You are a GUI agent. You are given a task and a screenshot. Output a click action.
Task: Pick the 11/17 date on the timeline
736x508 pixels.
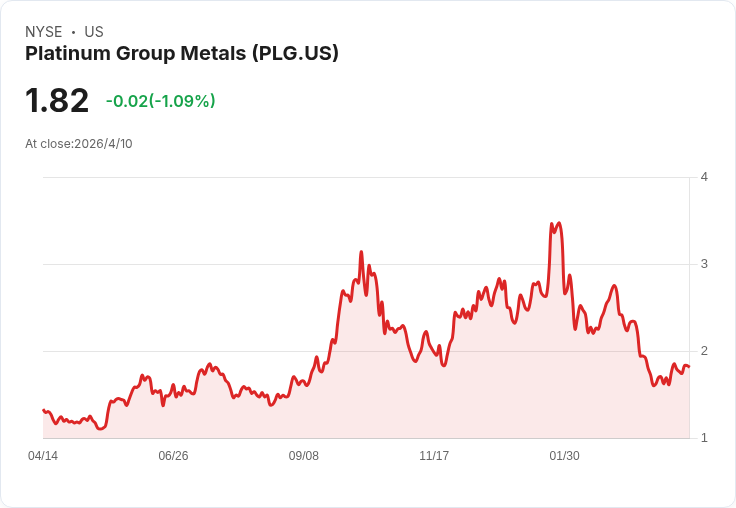(434, 456)
